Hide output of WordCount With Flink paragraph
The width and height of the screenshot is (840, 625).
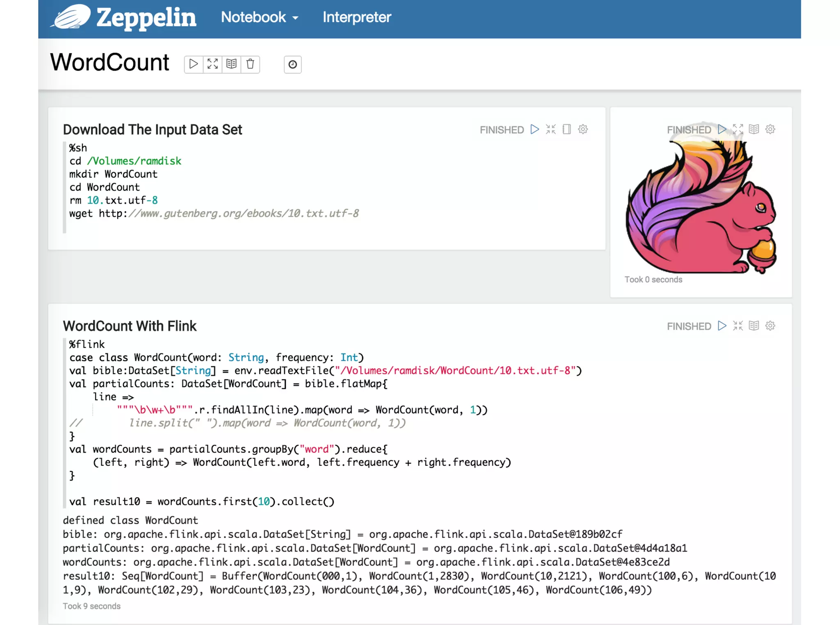point(754,326)
